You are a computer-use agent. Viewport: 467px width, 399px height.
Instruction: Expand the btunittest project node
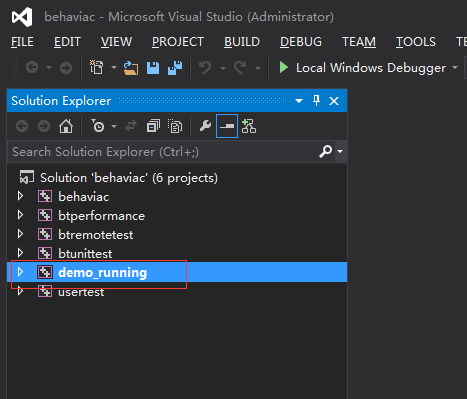click(x=20, y=253)
